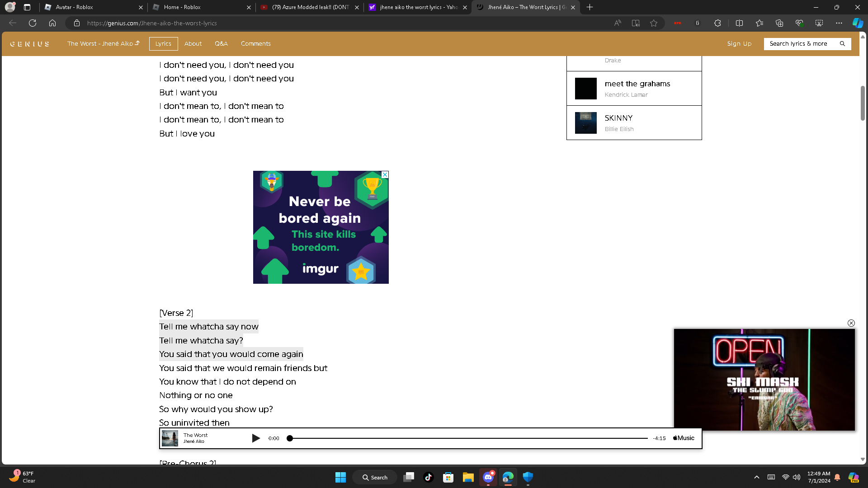Click The Worst album art in player
The height and width of the screenshot is (488, 868).
tap(170, 438)
